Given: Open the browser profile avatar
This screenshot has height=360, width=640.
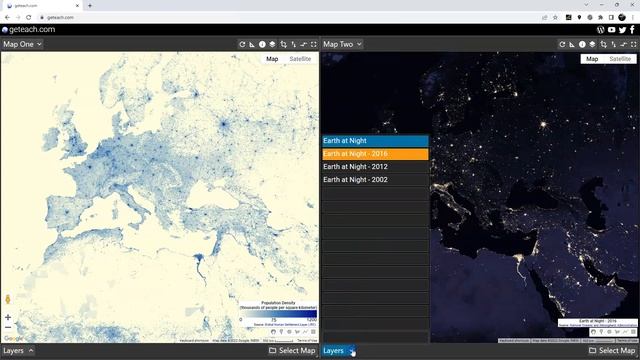Looking at the screenshot, I should pos(622,17).
